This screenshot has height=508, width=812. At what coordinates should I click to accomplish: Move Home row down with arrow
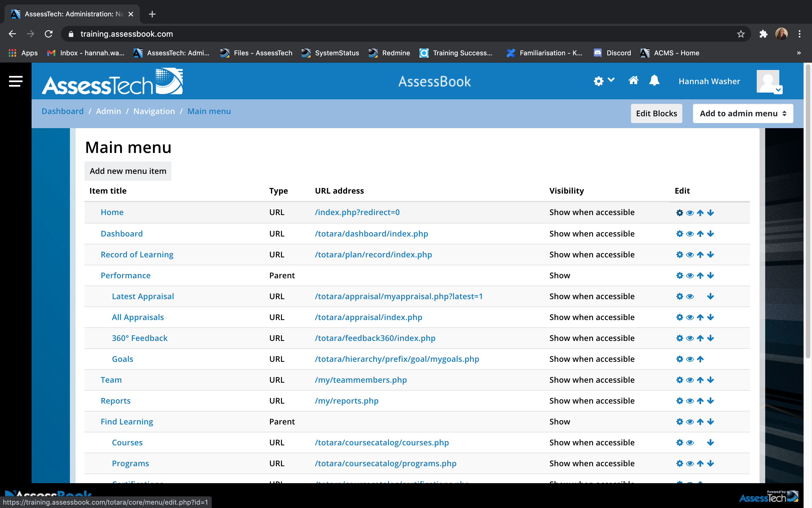click(x=710, y=213)
